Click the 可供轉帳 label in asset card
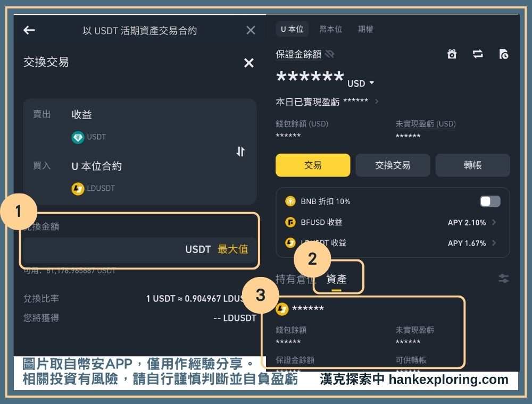The image size is (532, 404). [x=411, y=360]
